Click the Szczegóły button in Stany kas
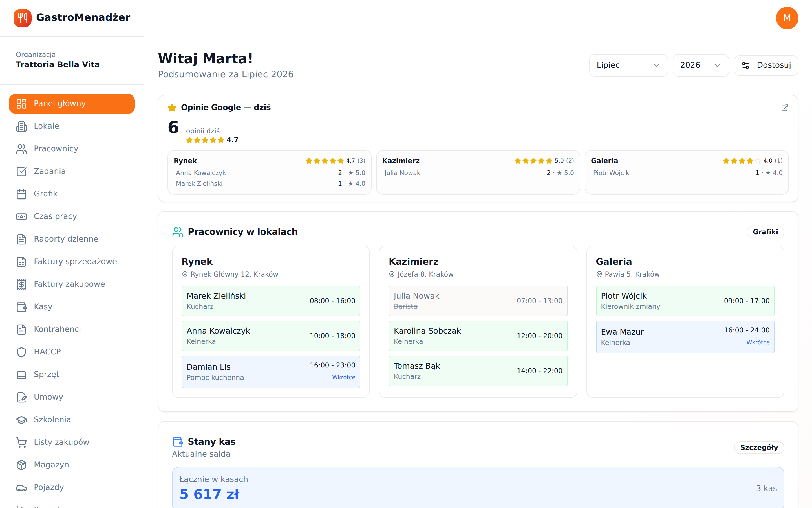This screenshot has width=812, height=508. point(759,448)
